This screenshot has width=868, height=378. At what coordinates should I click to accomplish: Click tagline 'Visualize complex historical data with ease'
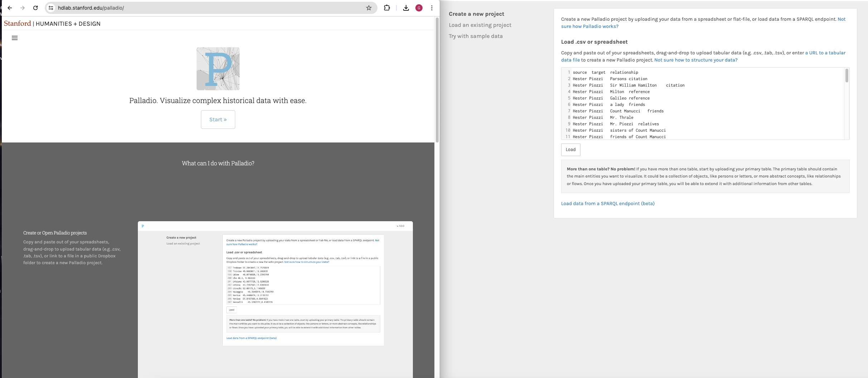pyautogui.click(x=233, y=101)
